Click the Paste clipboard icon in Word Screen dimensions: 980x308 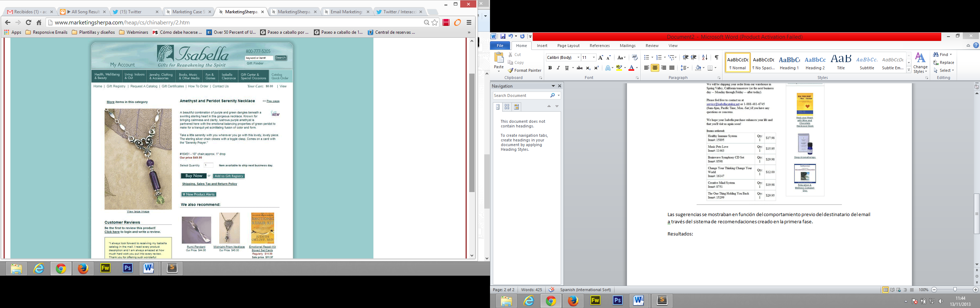pos(499,58)
